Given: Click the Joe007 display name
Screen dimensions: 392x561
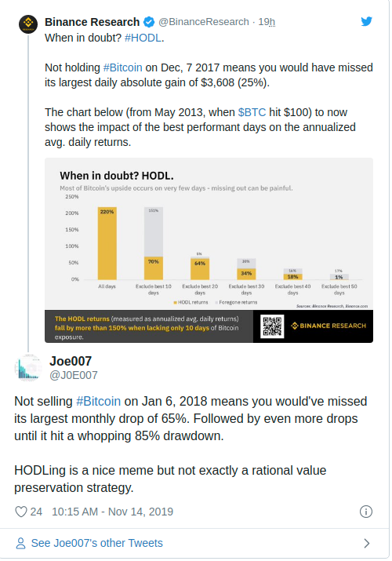Looking at the screenshot, I should [x=71, y=361].
